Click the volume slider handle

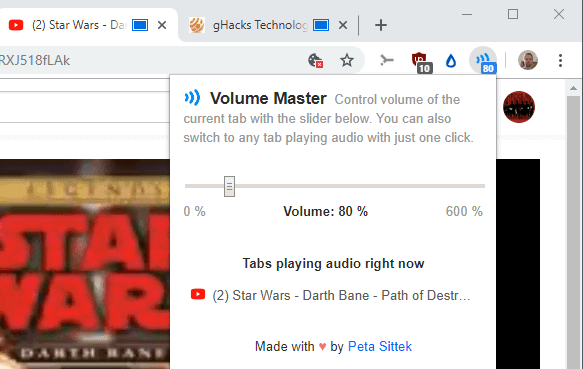pos(229,186)
